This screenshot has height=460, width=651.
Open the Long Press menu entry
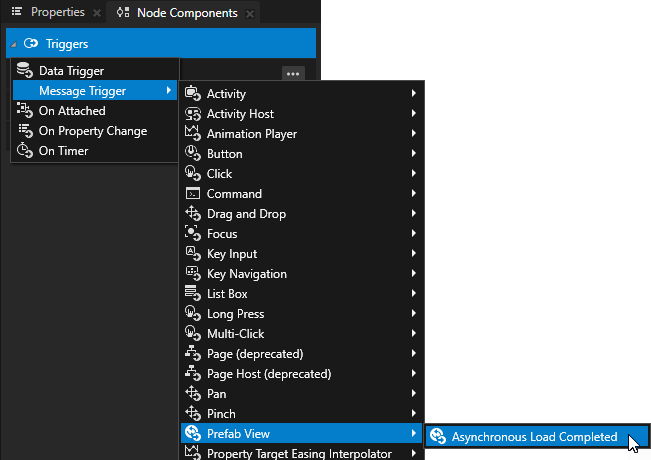[235, 314]
